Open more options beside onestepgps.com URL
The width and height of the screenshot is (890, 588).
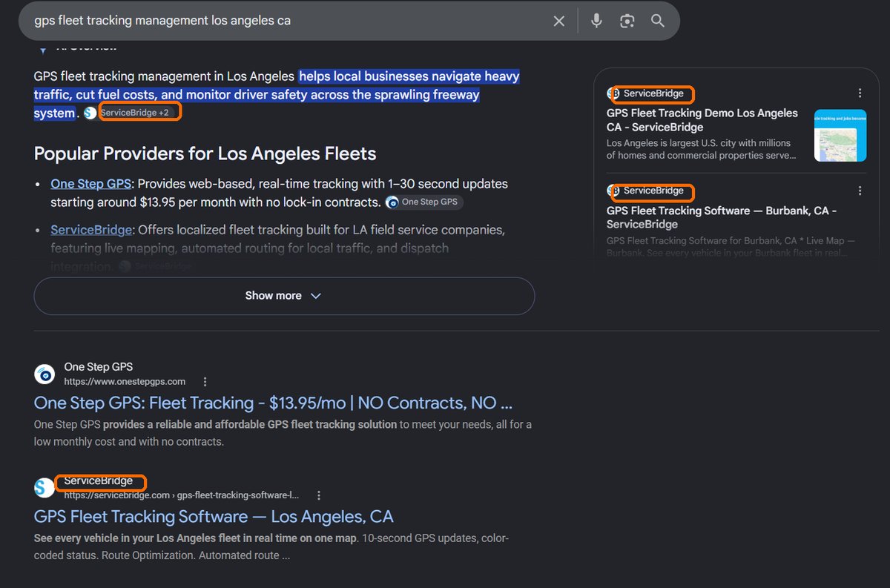(205, 382)
